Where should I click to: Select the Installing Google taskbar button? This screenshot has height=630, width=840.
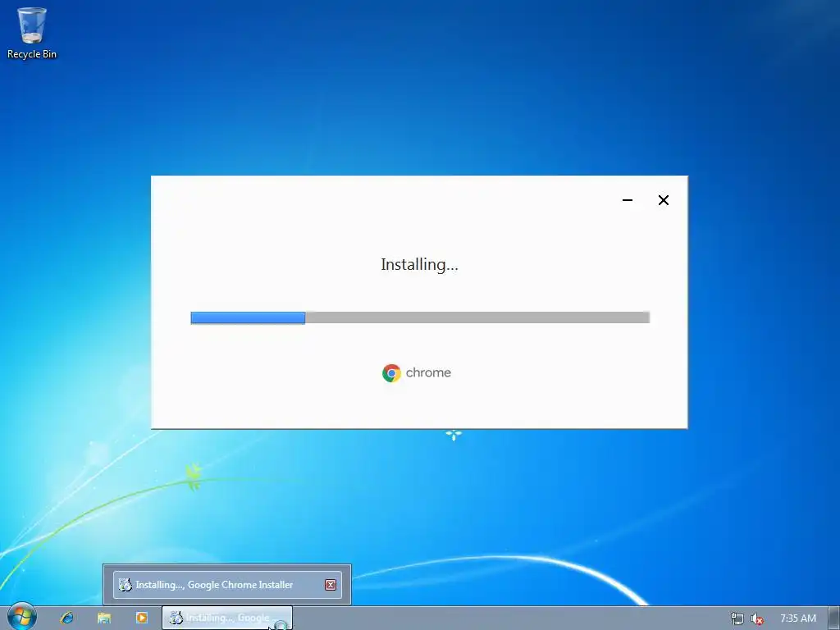click(x=227, y=618)
